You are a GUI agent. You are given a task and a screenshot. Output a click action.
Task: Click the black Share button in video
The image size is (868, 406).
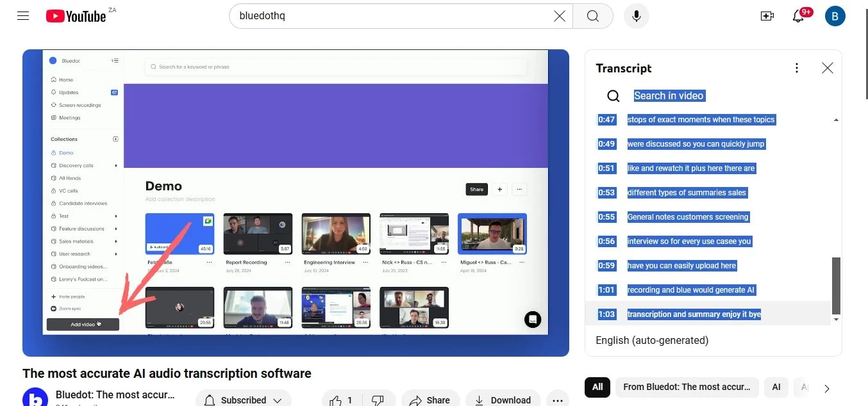[x=476, y=190]
